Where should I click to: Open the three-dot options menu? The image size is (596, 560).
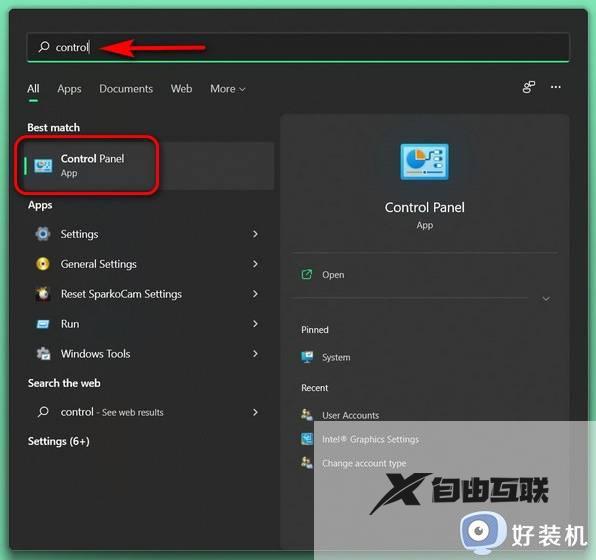(556, 87)
